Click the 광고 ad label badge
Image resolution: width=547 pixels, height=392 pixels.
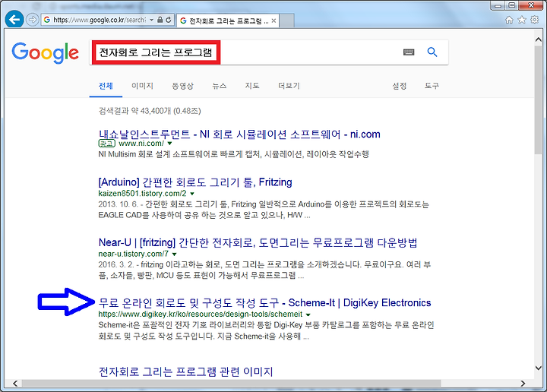(107, 144)
